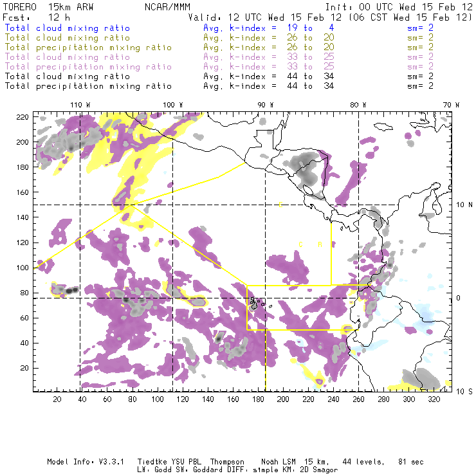Click '180' on the horizontal axis
The height and width of the screenshot is (476, 476).
pos(258,399)
